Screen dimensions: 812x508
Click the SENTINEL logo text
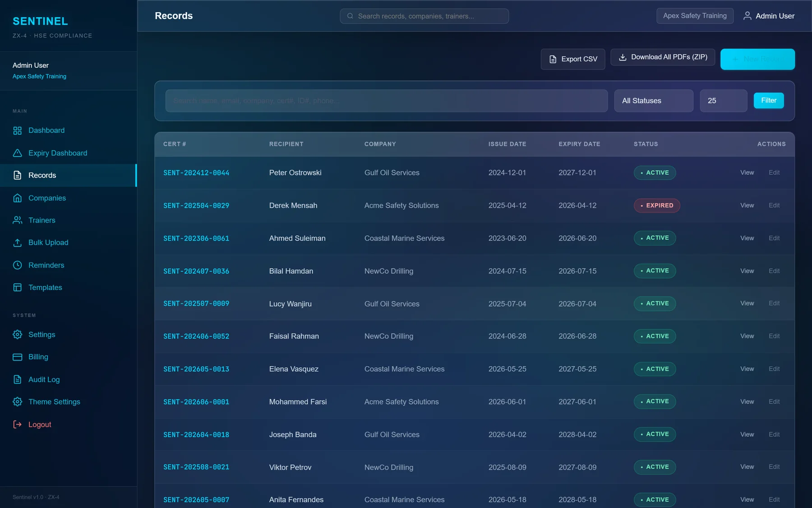[x=40, y=21]
